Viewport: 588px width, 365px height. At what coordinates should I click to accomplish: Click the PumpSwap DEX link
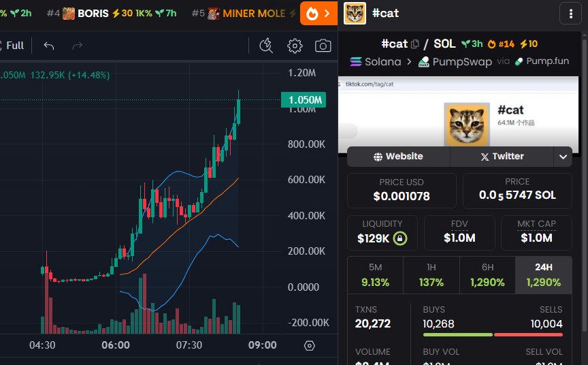click(455, 61)
